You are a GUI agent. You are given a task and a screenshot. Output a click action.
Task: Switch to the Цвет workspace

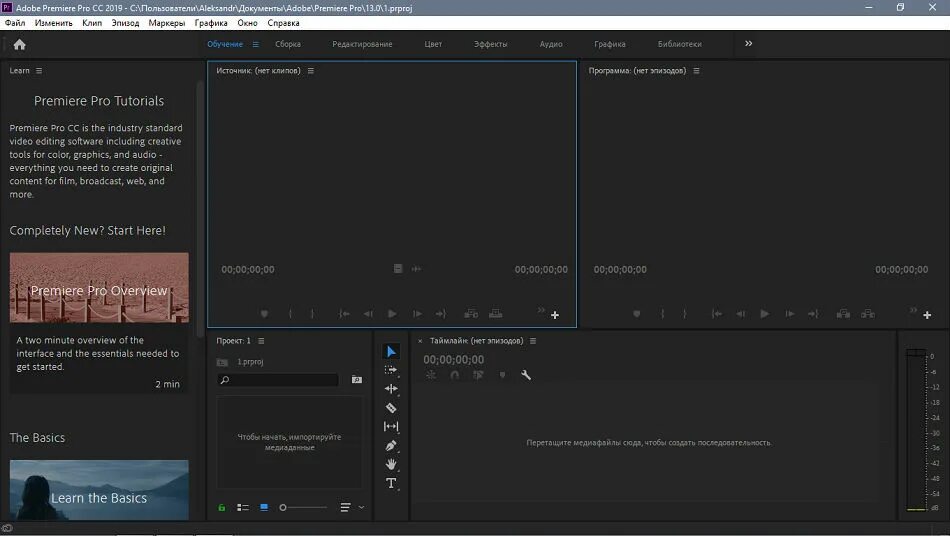tap(433, 44)
